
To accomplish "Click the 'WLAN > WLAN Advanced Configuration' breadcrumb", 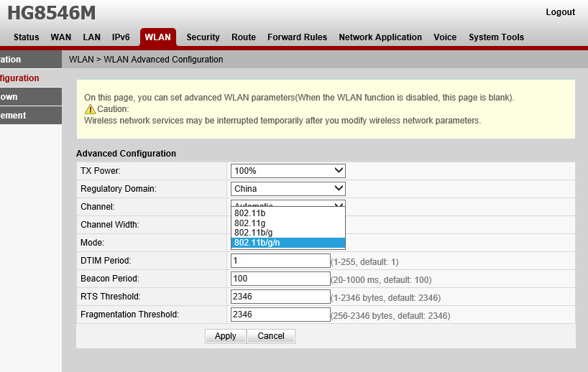I will (146, 60).
